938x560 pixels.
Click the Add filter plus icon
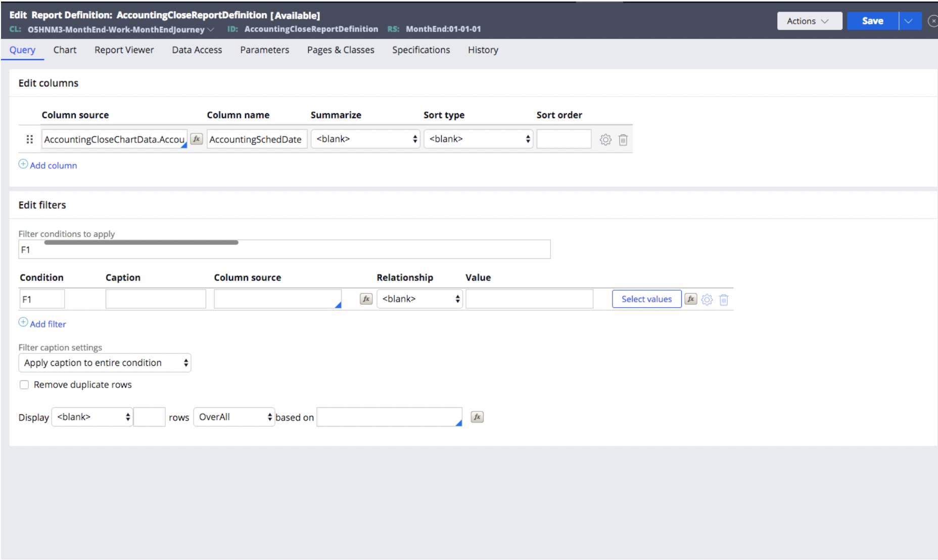[x=23, y=322]
